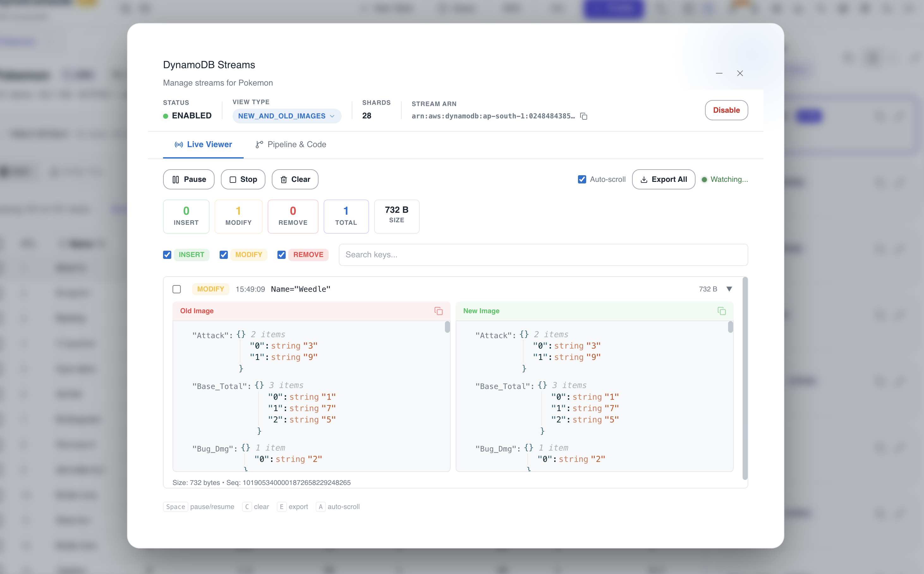Collapse the Base_Total object in Old Image

[259, 385]
